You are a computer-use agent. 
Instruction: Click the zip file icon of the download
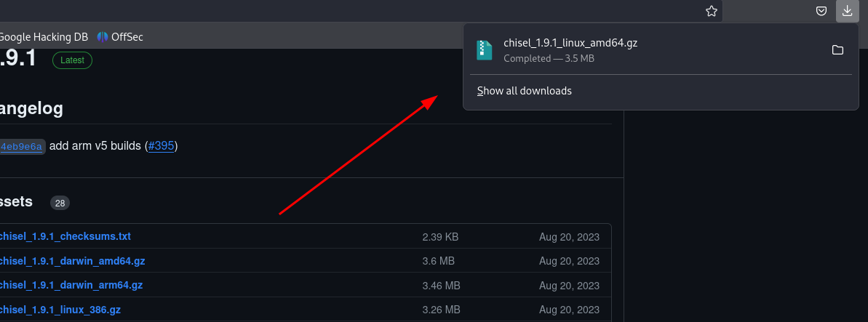[x=485, y=50]
